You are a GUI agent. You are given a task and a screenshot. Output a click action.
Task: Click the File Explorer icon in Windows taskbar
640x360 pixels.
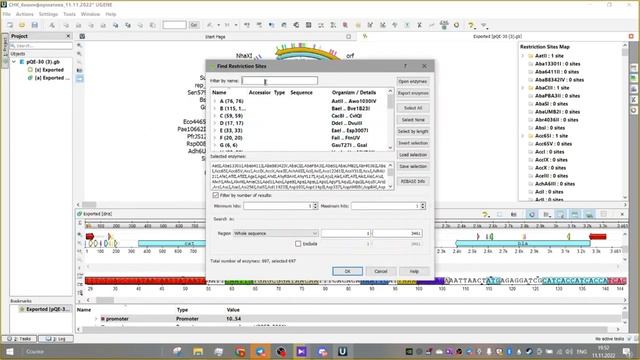[x=198, y=351]
